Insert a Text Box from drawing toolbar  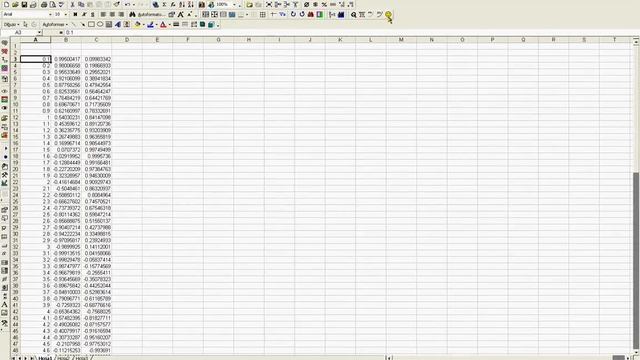point(109,24)
